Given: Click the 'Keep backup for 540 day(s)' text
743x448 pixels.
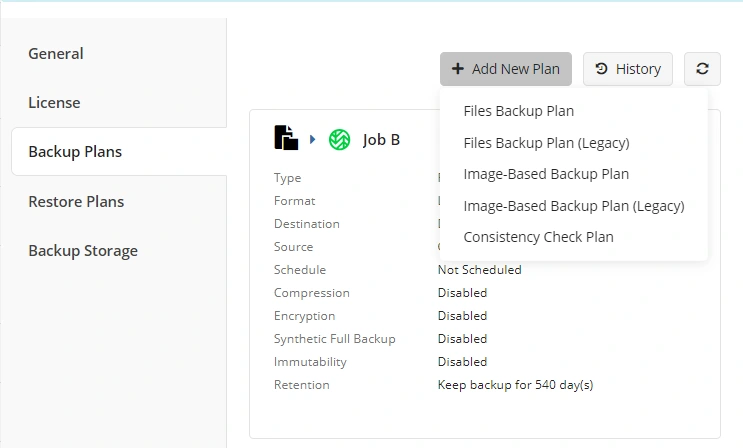Looking at the screenshot, I should point(515,384).
